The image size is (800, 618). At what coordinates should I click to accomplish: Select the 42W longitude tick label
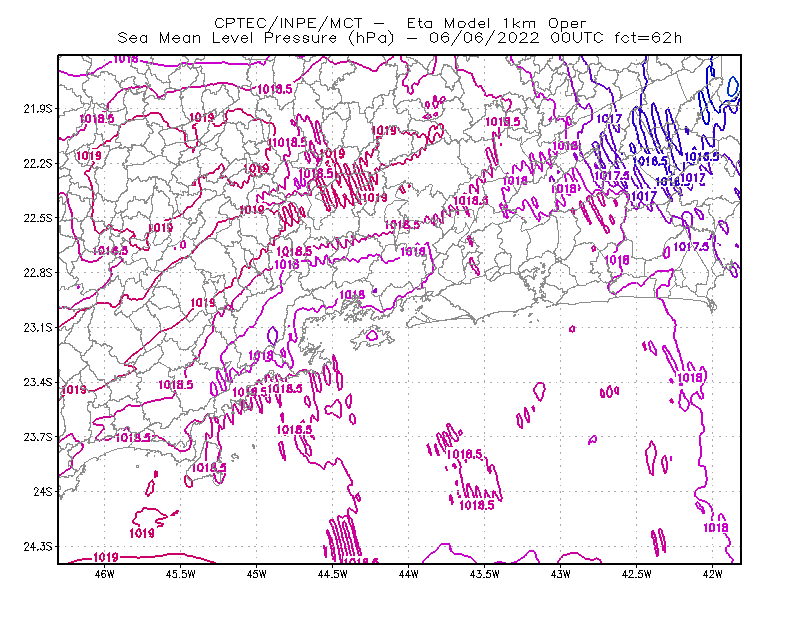click(x=712, y=574)
